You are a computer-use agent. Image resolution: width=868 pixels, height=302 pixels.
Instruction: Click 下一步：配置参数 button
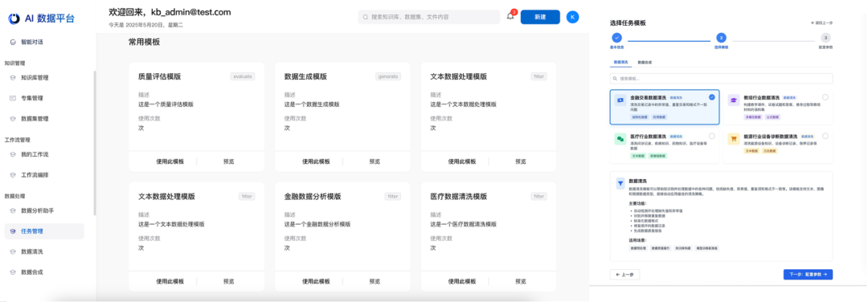coord(809,275)
